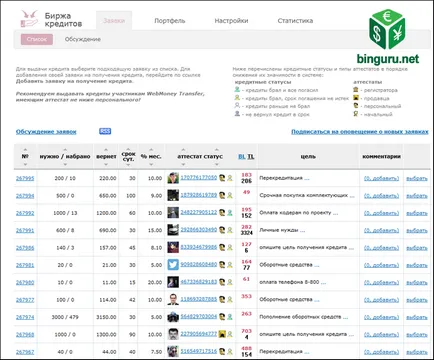The height and width of the screenshot is (360, 434).
Task: Open request number 267994
Action: click(25, 196)
